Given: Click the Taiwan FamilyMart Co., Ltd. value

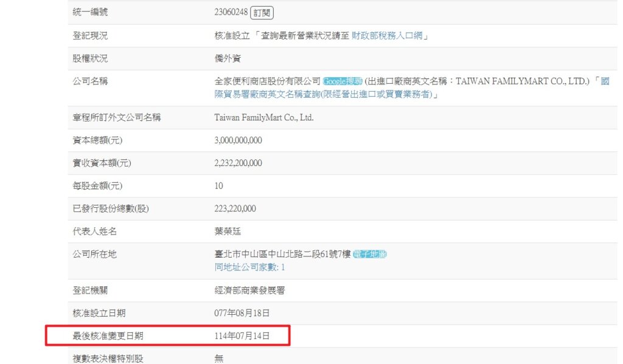Looking at the screenshot, I should point(263,118).
